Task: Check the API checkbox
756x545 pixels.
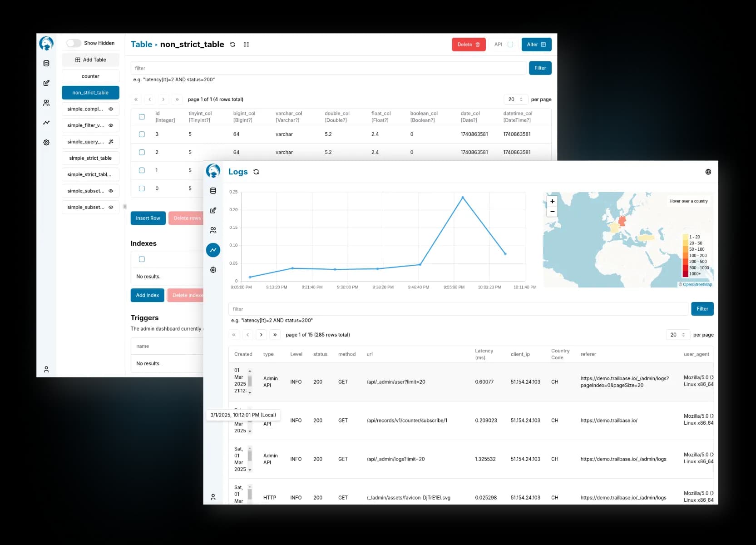Action: pos(510,45)
